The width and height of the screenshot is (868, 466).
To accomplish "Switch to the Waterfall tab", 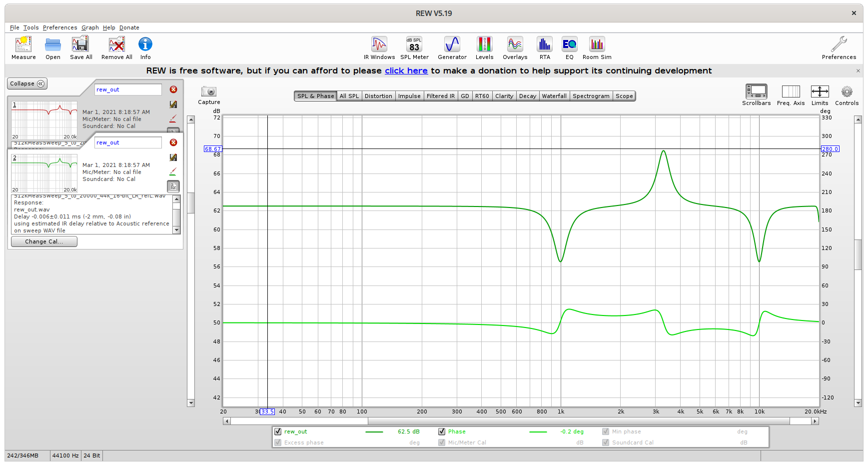I will click(x=554, y=96).
